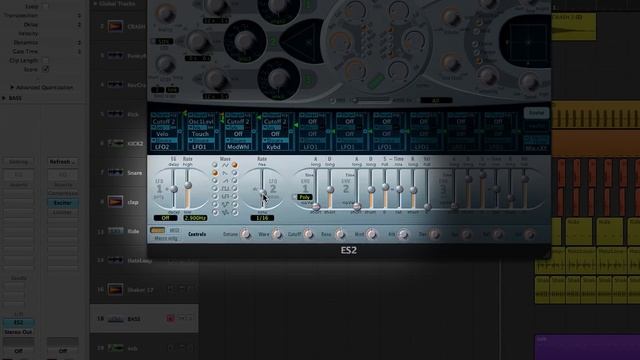Select the HatsLoop track icon
640x360 pixels.
[x=115, y=260]
